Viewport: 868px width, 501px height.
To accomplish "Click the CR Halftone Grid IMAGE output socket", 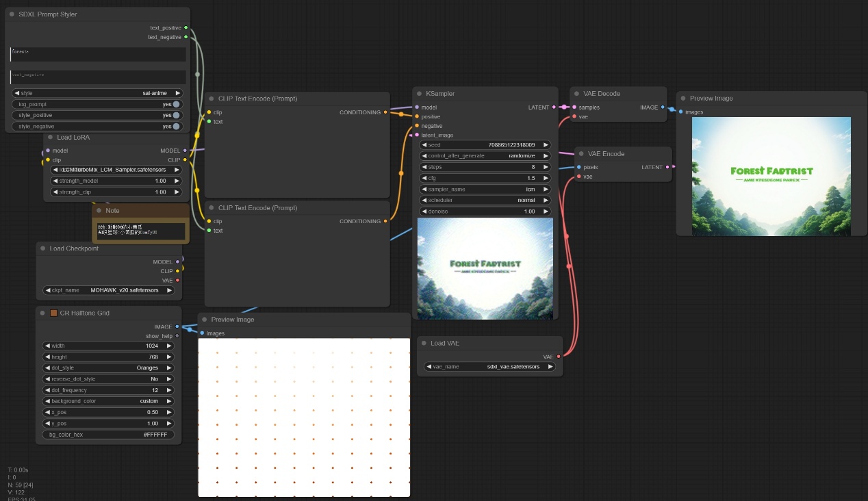I will tap(177, 327).
